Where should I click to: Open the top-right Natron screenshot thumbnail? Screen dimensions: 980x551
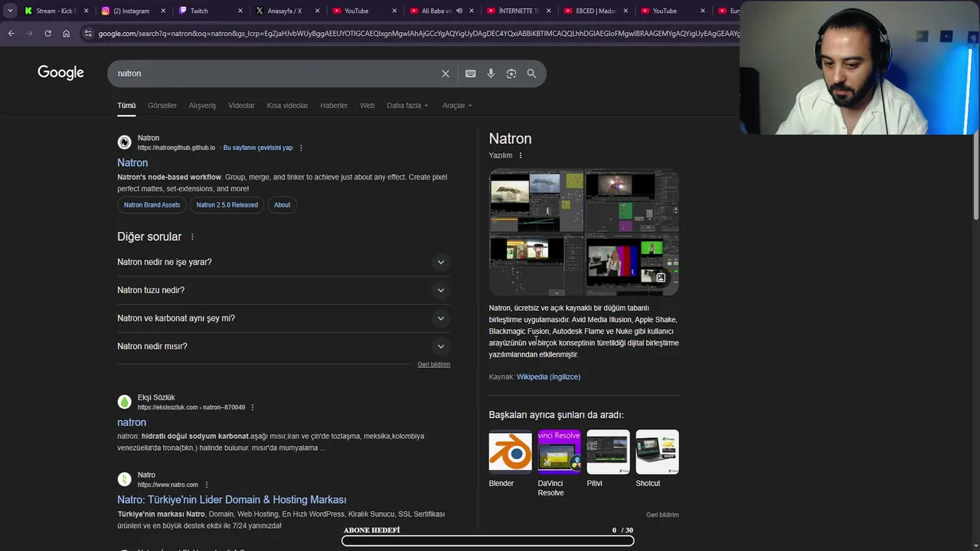coord(632,201)
